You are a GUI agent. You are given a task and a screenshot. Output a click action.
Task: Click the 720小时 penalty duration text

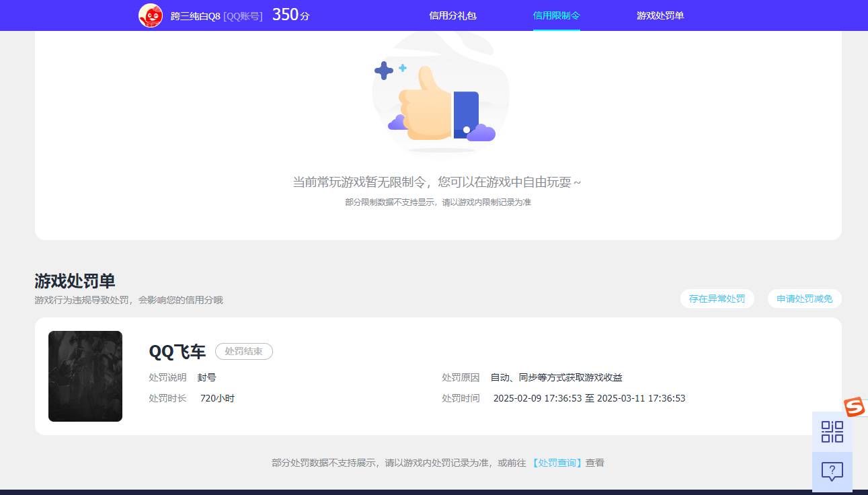pyautogui.click(x=216, y=397)
